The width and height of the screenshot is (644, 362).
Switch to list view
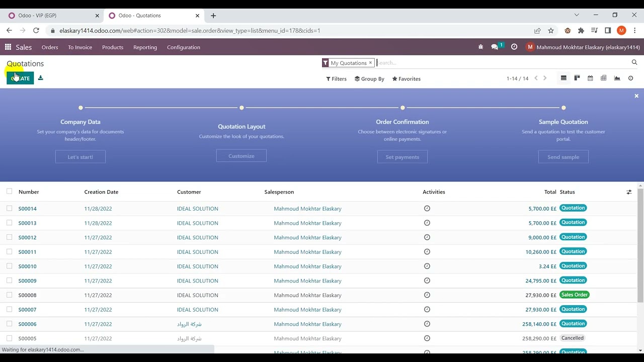point(563,78)
